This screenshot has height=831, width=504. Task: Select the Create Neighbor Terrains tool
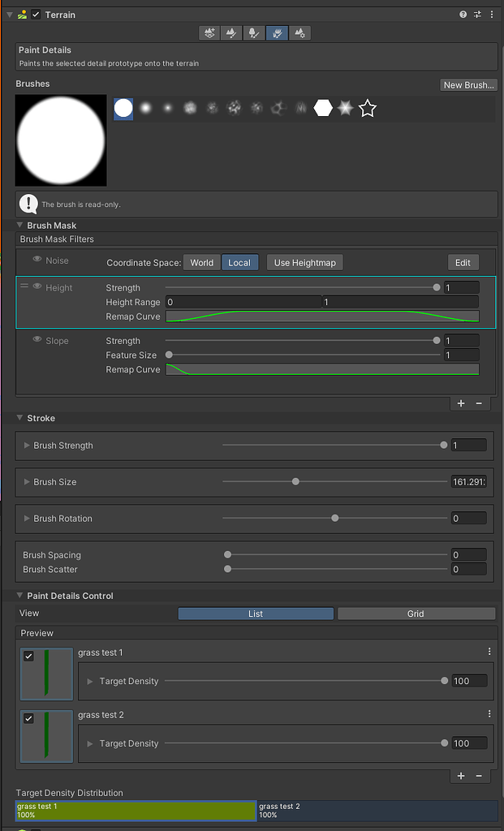[x=210, y=33]
